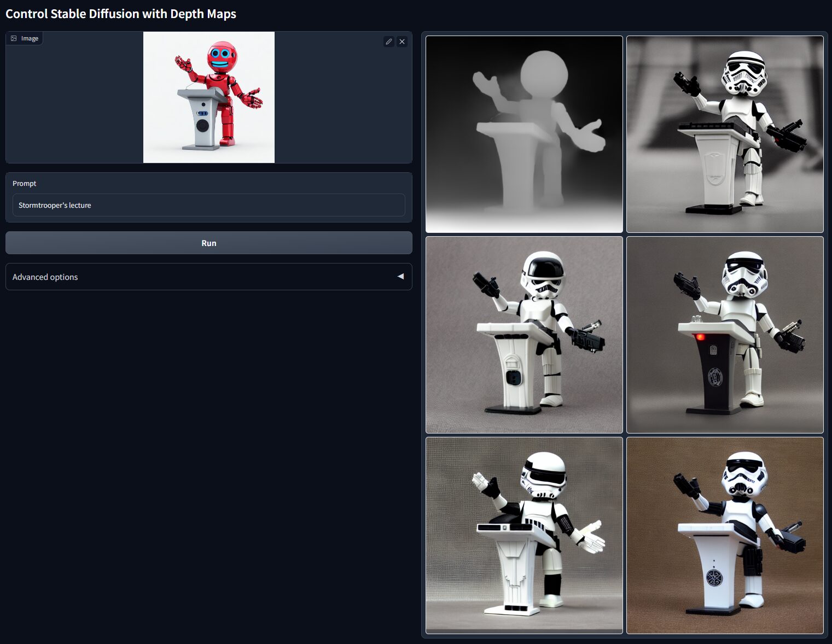Viewport: 832px width, 644px height.
Task: Expand the Advanced options section
Action: [x=208, y=277]
